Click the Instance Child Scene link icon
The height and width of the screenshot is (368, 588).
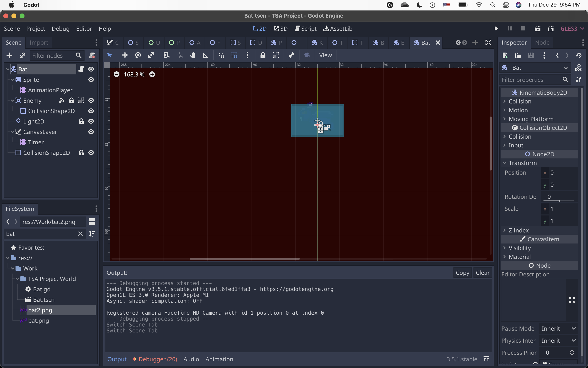[x=22, y=55]
